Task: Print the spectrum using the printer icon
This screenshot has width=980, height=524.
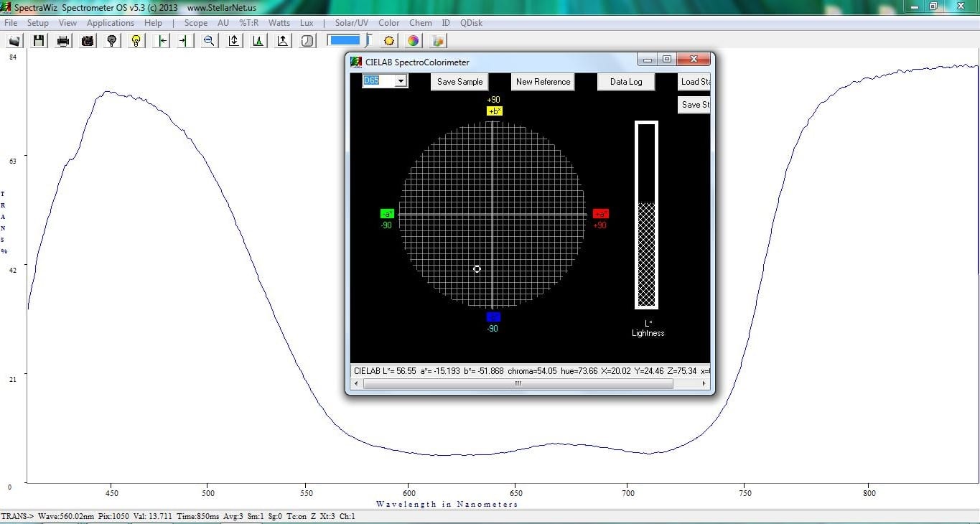Action: tap(63, 41)
